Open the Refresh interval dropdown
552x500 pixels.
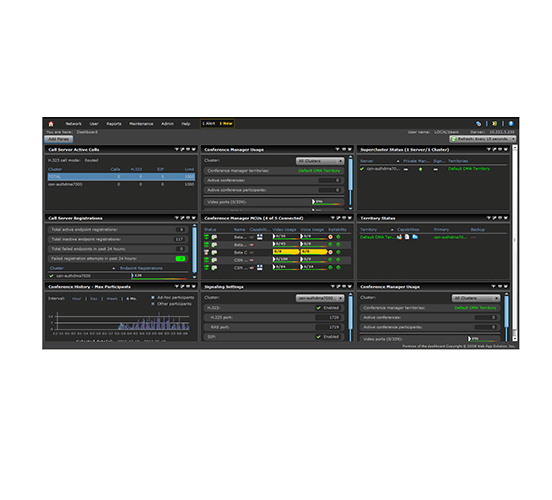[483, 139]
